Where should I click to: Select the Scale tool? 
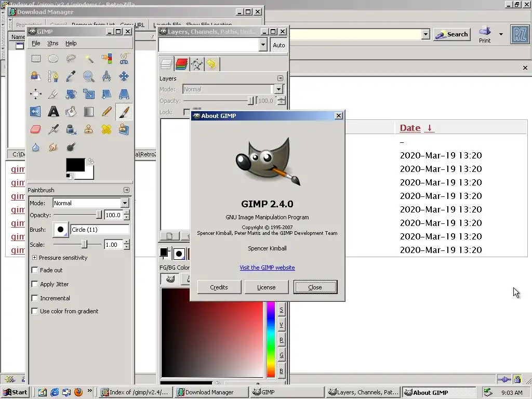(x=89, y=94)
